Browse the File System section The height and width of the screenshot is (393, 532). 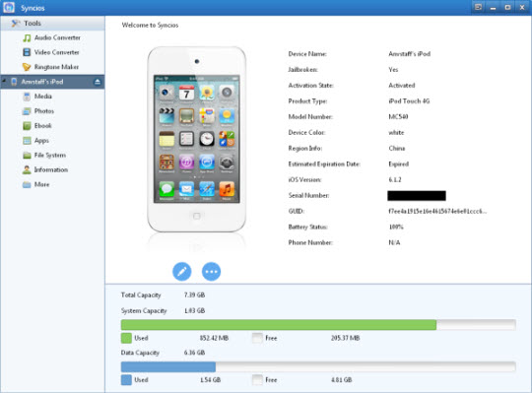point(44,155)
